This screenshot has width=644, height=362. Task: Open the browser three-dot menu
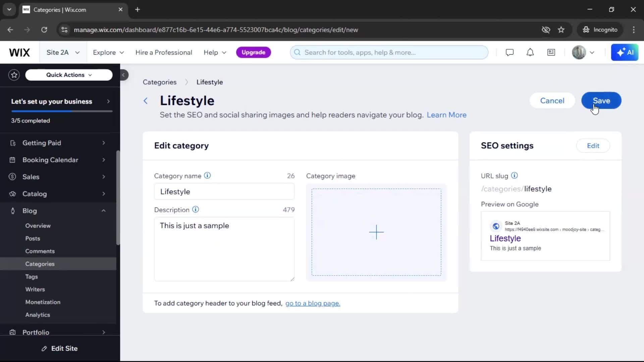(x=634, y=30)
